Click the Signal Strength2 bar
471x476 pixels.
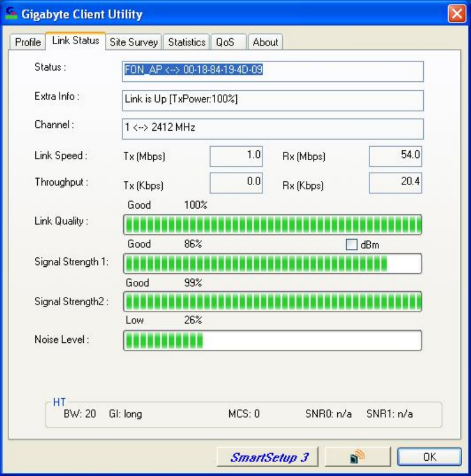pyautogui.click(x=272, y=302)
